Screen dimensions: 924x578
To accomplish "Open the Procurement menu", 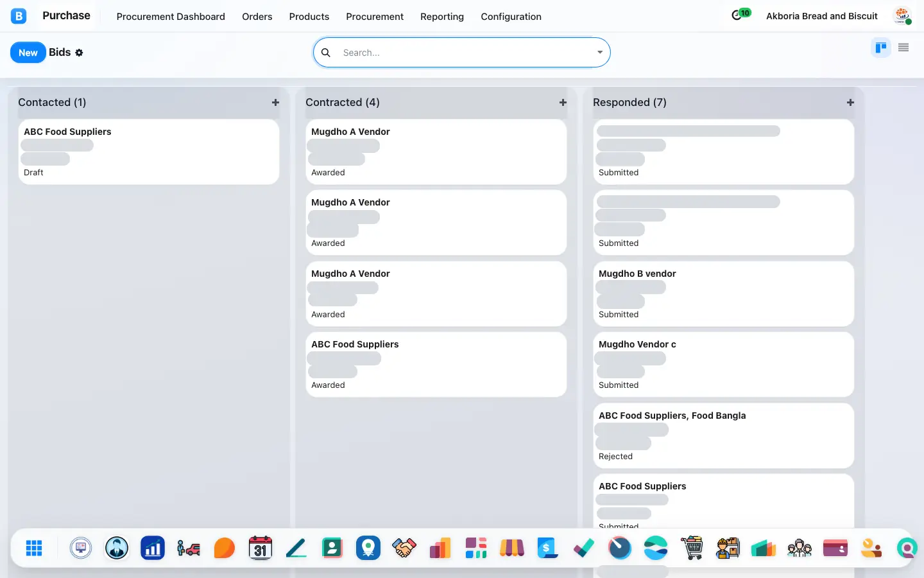I will 375,17.
